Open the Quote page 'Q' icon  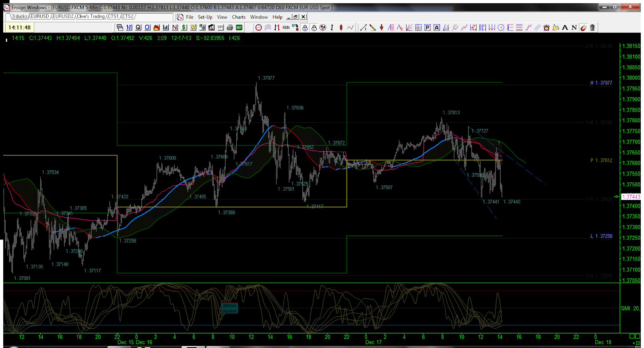(138, 27)
